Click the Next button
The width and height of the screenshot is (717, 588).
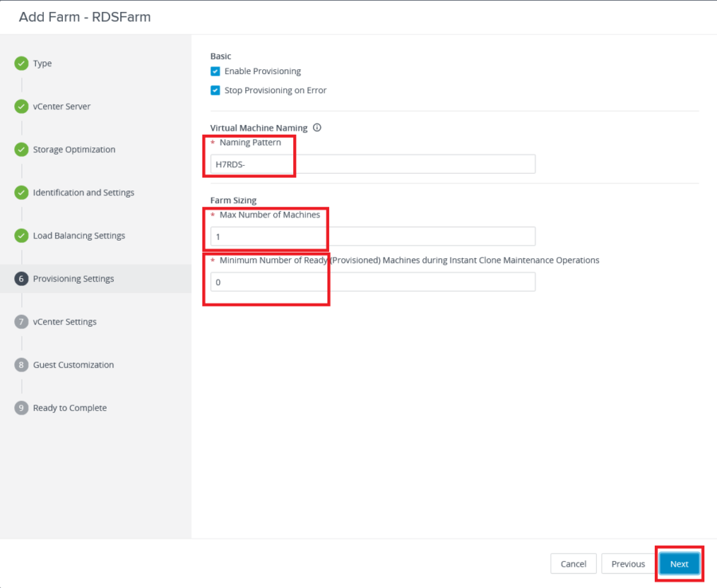pyautogui.click(x=679, y=563)
